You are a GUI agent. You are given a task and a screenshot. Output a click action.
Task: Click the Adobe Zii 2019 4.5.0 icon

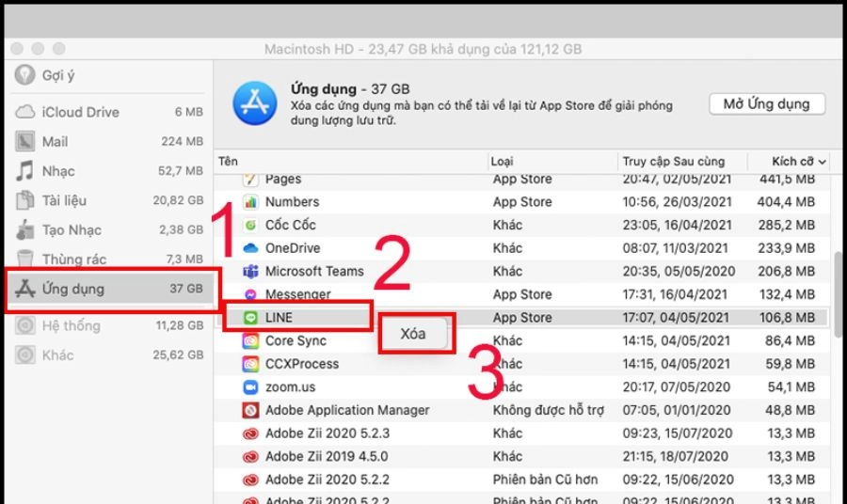(x=250, y=457)
